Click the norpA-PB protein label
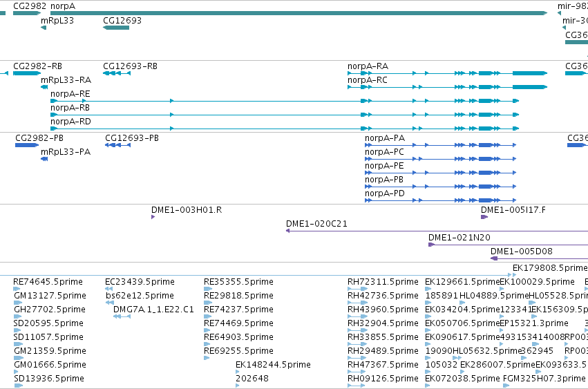Screen dimensions: 588x389 click(384, 180)
